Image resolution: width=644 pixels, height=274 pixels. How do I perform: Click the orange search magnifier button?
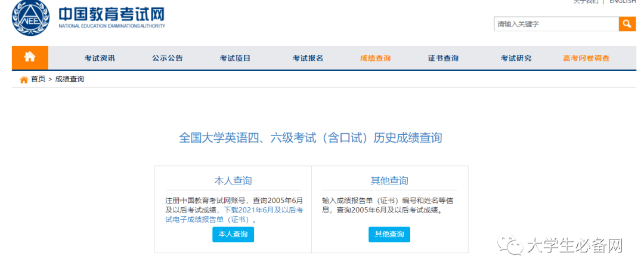[x=627, y=24]
